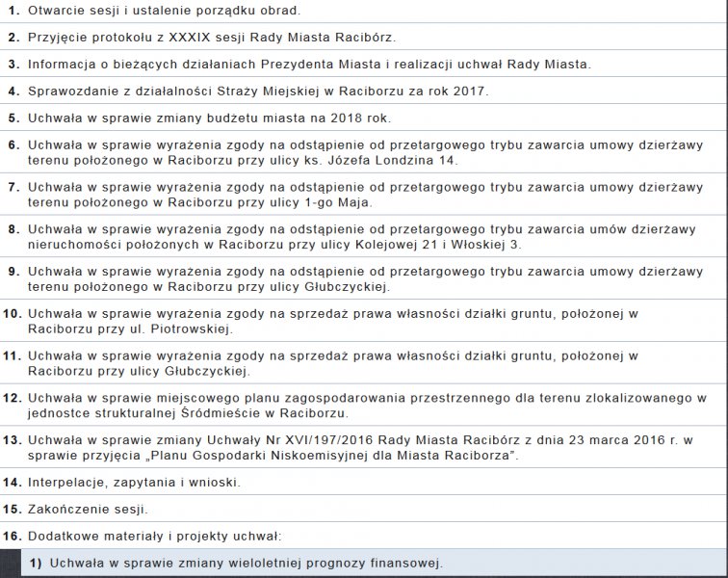The width and height of the screenshot is (728, 578).
Task: Select item 7 on ulica 1-go Maja lease
Action: (364, 195)
